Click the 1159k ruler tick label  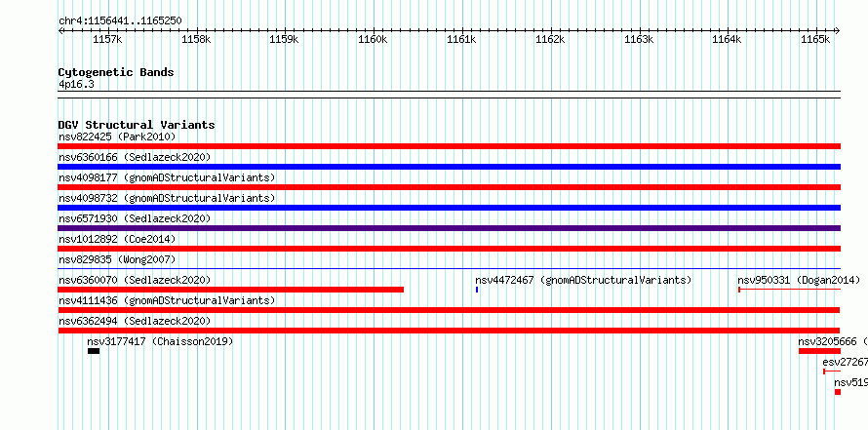point(284,40)
